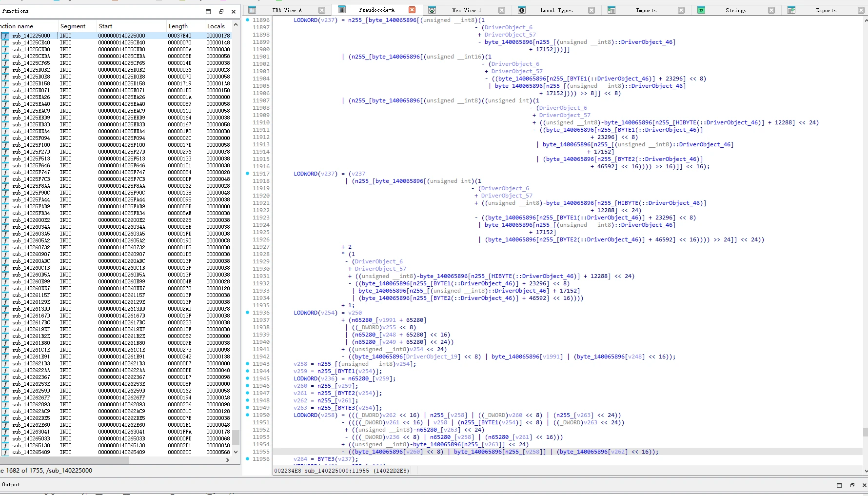This screenshot has height=496, width=868.
Task: Sort functions by Segment column
Action: tap(73, 26)
